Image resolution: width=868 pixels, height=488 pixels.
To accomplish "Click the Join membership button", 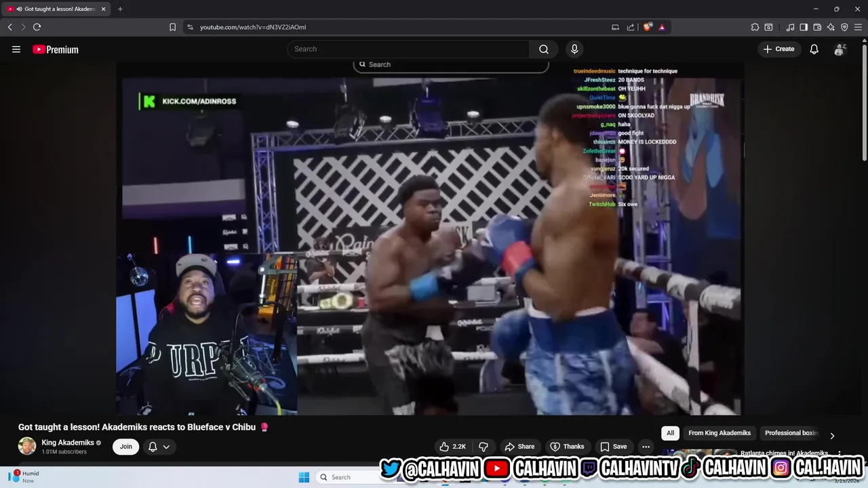I will (125, 447).
